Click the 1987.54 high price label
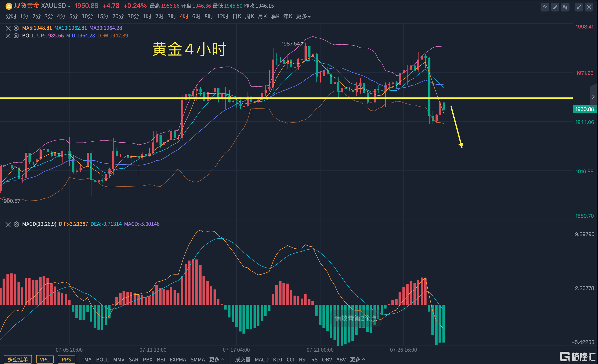This screenshot has height=364, width=598. click(x=290, y=44)
